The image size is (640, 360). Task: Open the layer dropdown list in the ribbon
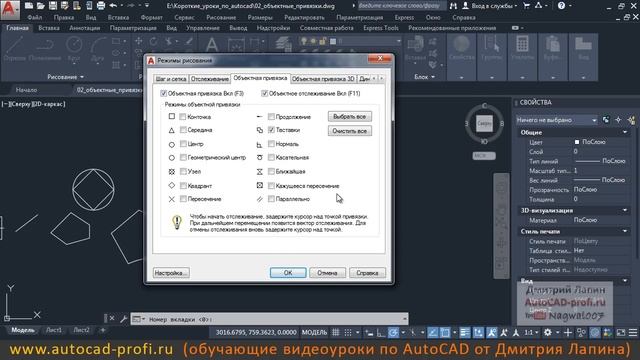point(398,41)
